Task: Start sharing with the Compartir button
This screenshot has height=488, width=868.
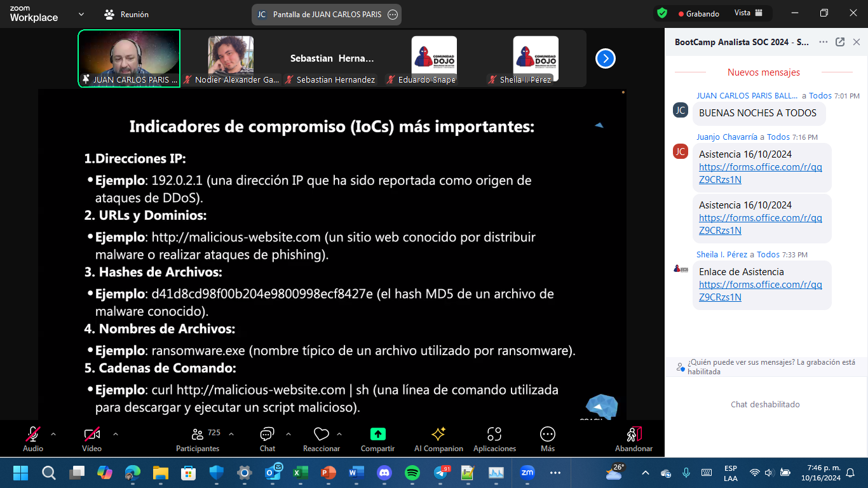Action: [x=378, y=438]
